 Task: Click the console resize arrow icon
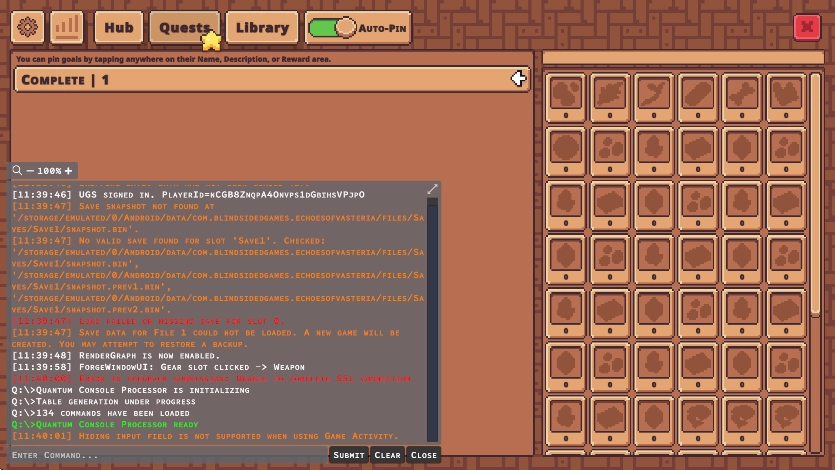pos(432,189)
